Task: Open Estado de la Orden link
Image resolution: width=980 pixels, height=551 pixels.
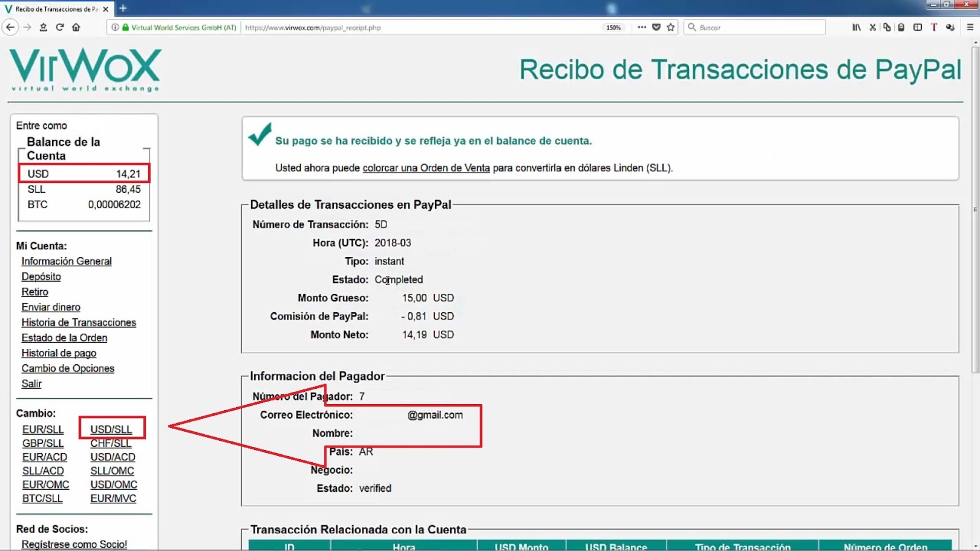Action: coord(64,338)
